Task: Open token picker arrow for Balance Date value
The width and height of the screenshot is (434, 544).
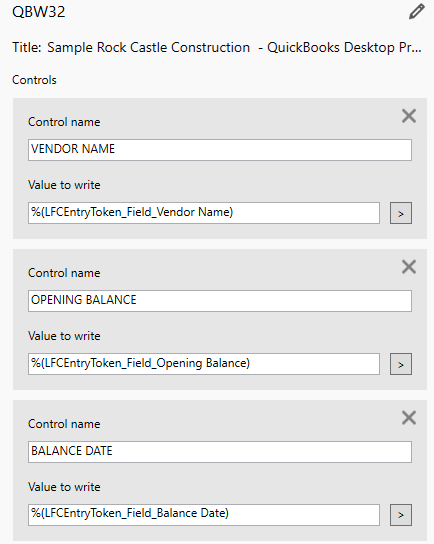Action: pos(401,515)
